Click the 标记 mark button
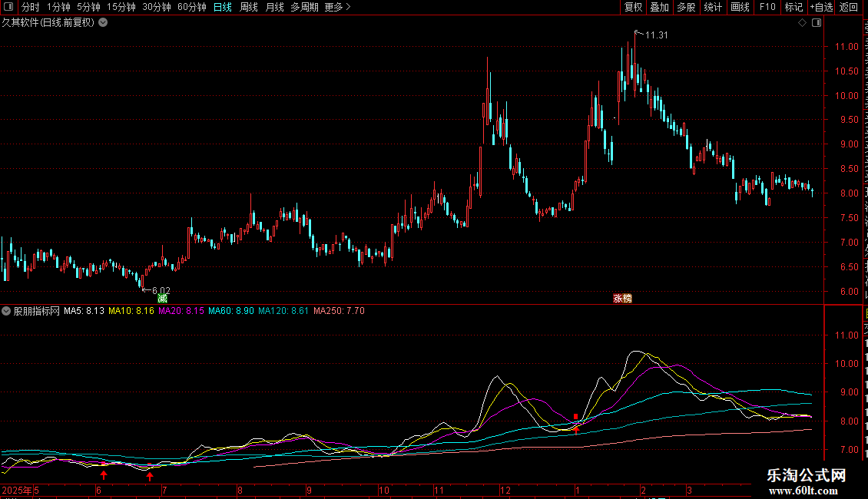 [793, 7]
